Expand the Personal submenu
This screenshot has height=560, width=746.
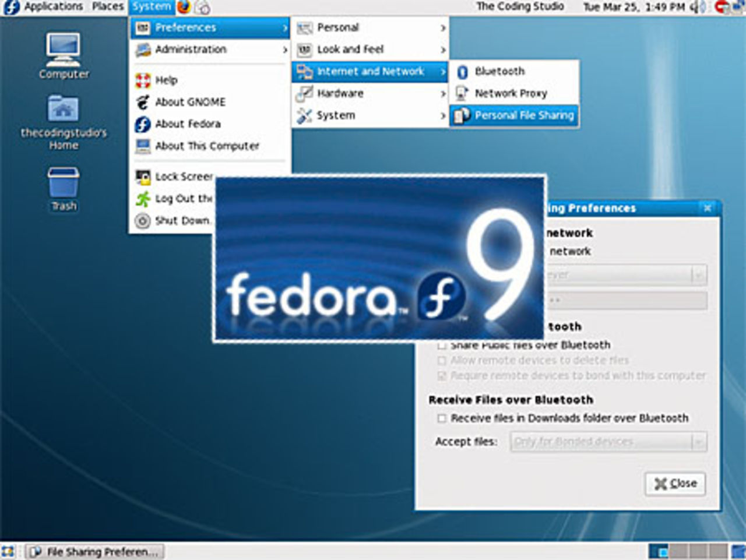(x=371, y=27)
